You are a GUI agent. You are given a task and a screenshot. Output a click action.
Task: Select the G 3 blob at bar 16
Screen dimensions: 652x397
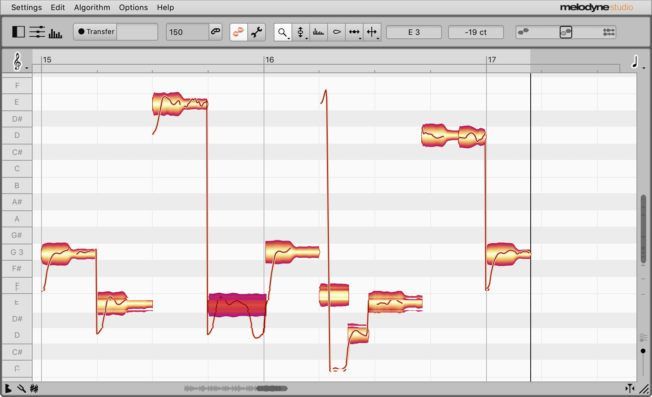pyautogui.click(x=292, y=252)
